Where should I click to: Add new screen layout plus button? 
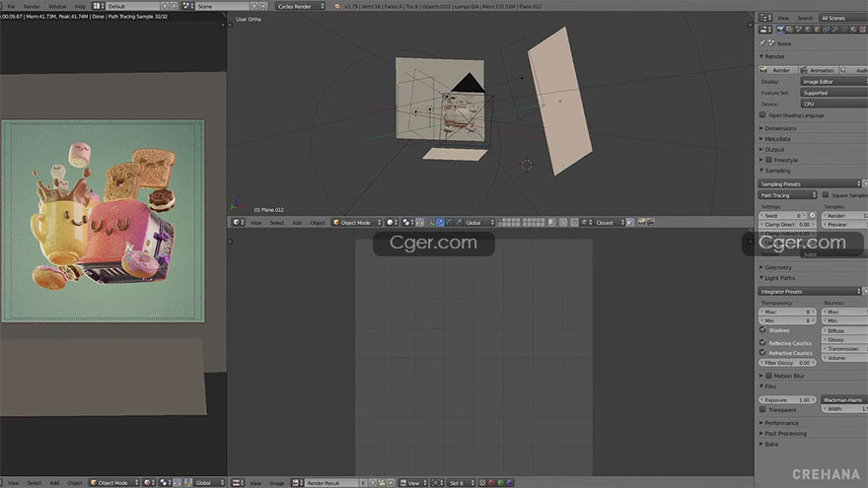click(165, 6)
